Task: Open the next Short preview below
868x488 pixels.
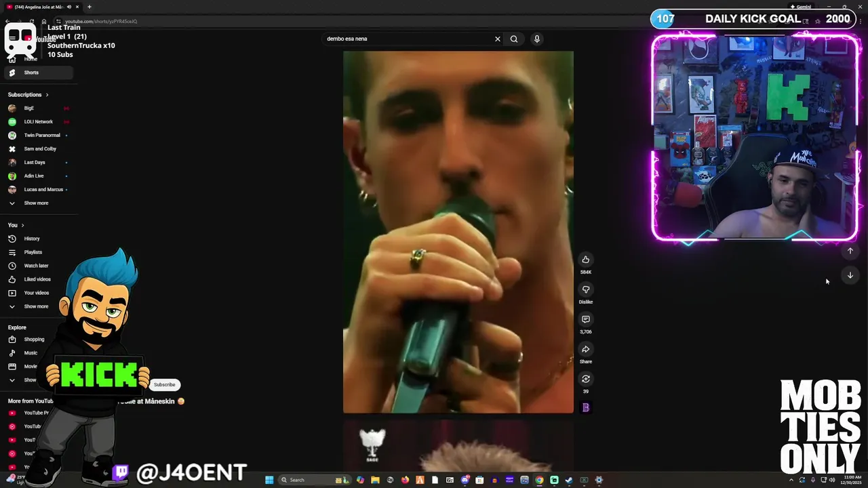Action: coord(458,446)
